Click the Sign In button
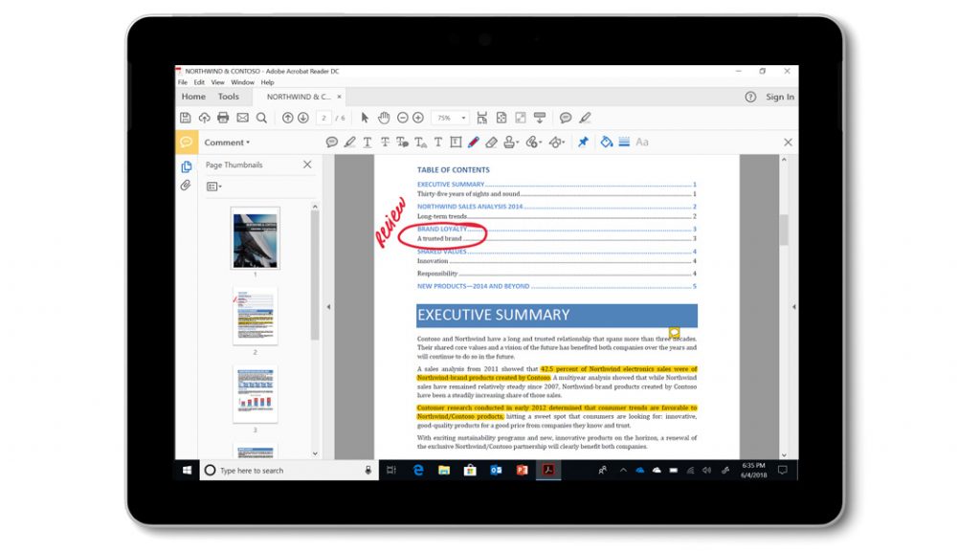Viewport: 980px width, 551px height. coord(779,97)
